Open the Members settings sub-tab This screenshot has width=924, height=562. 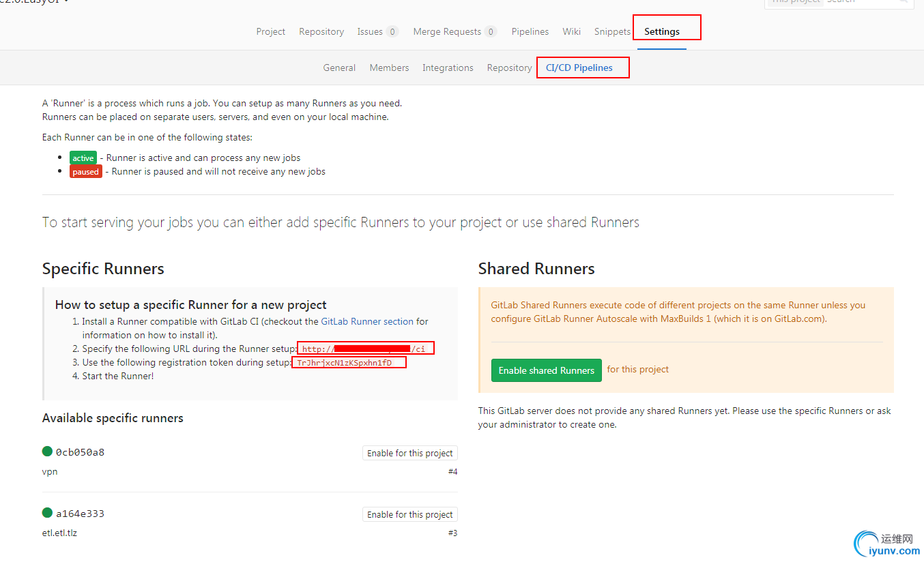point(389,68)
